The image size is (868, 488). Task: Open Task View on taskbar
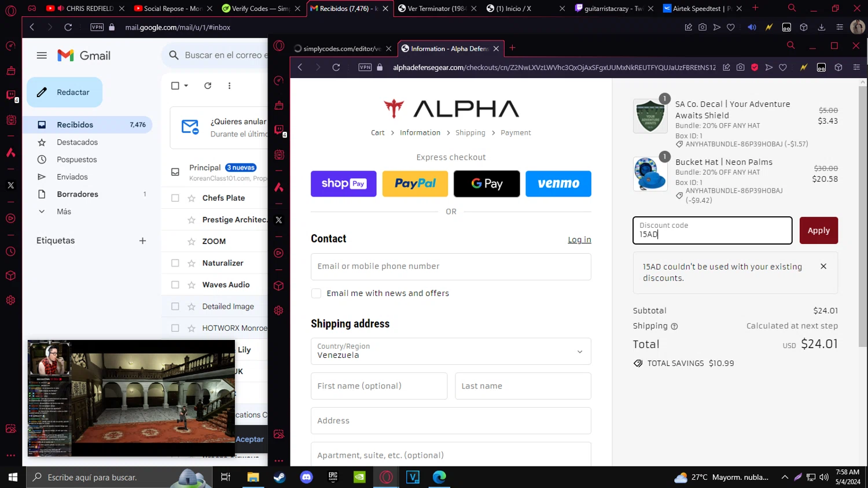226,477
